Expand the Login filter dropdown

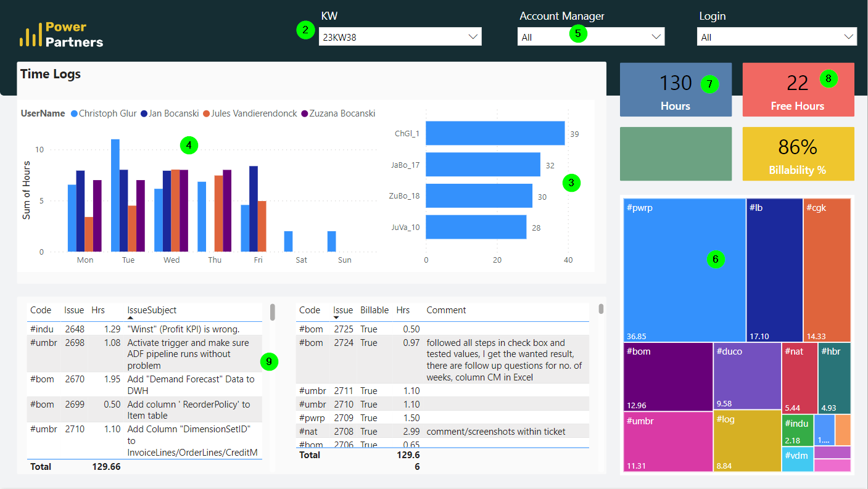coord(777,37)
